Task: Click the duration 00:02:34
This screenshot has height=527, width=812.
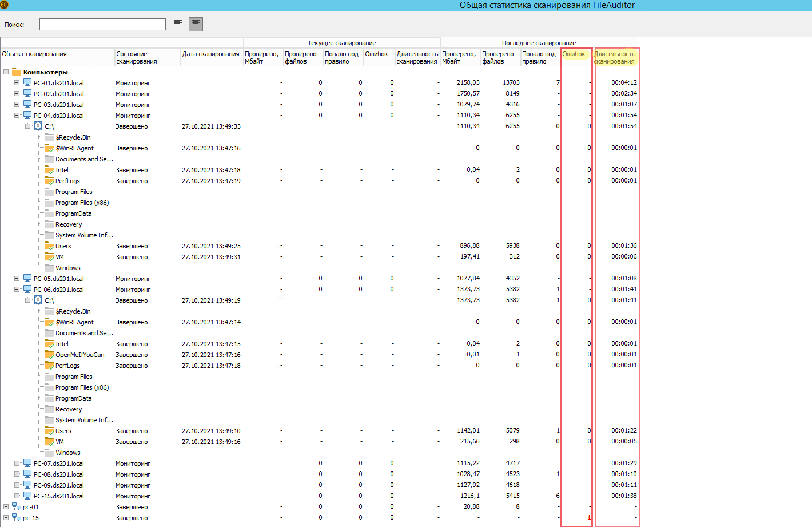Action: 624,93
